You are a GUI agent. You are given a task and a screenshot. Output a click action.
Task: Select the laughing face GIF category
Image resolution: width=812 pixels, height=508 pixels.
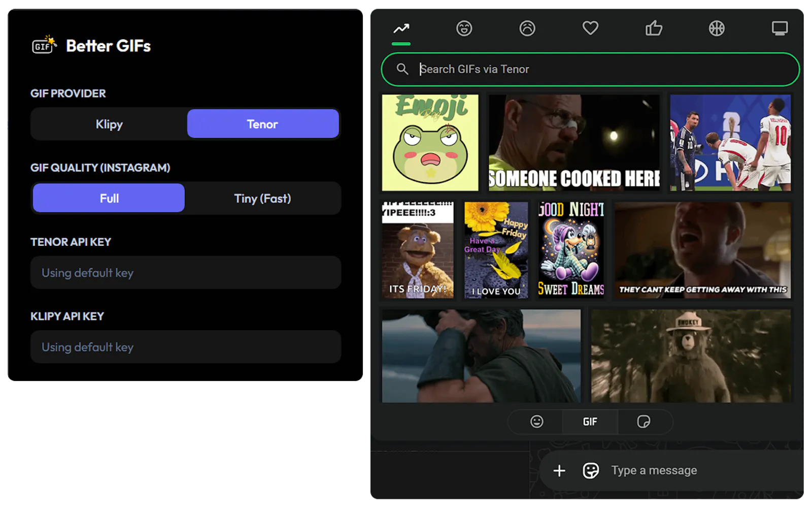(464, 28)
